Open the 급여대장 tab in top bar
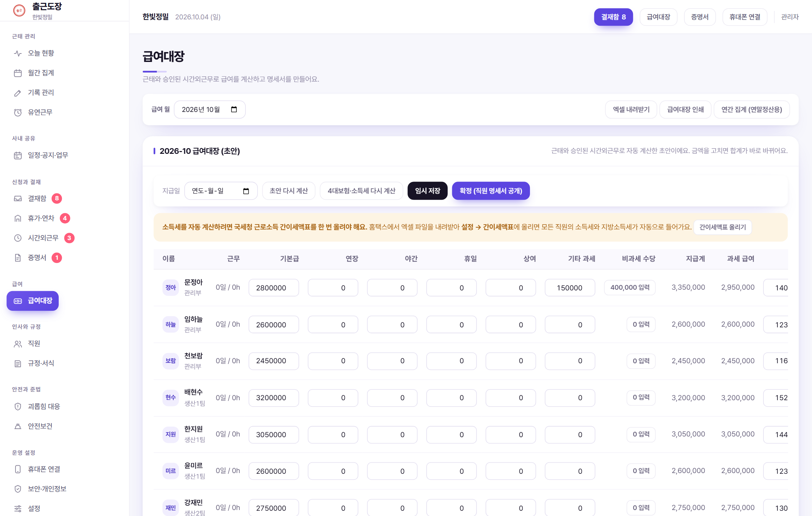The height and width of the screenshot is (516, 812). click(x=658, y=17)
